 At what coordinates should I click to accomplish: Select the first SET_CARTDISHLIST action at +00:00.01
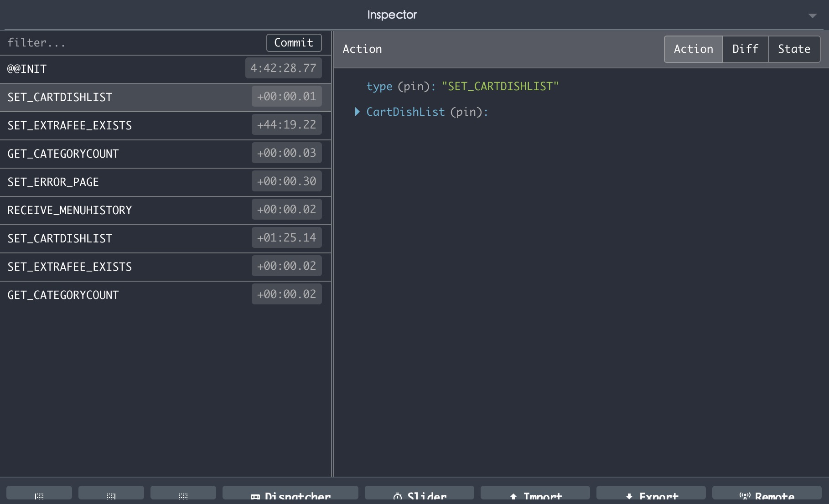(x=166, y=97)
